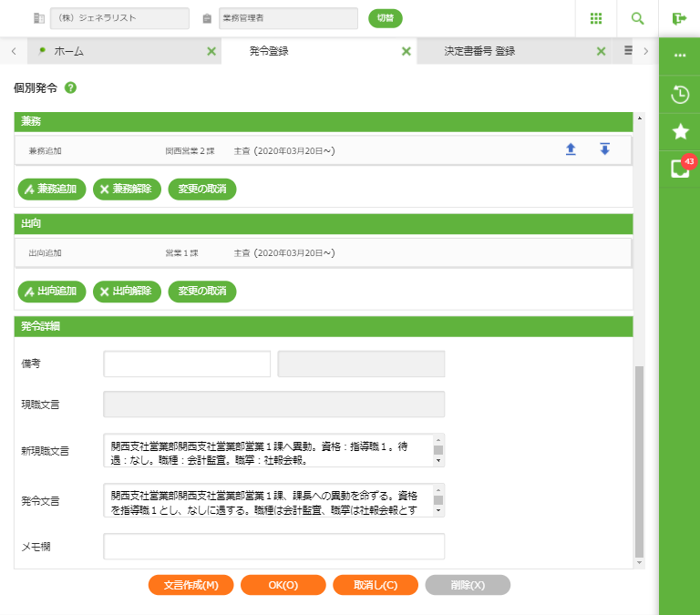Open the sidebar three-dots menu
Viewport: 700px width, 615px height.
(x=679, y=56)
